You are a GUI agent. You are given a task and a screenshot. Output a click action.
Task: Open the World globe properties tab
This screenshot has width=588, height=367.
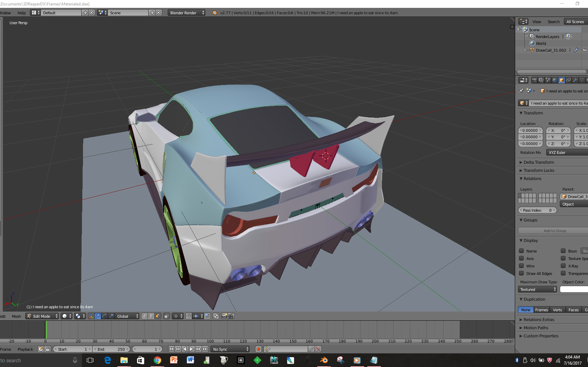point(555,81)
